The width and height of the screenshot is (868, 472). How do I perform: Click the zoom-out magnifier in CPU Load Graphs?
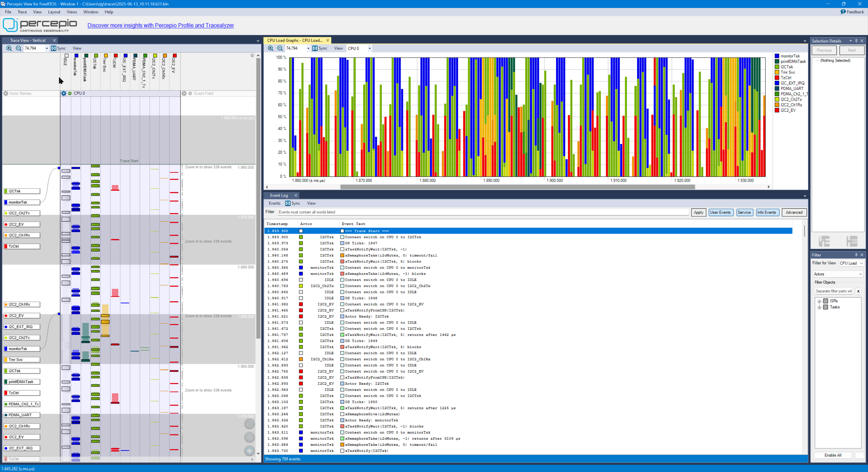[280, 48]
